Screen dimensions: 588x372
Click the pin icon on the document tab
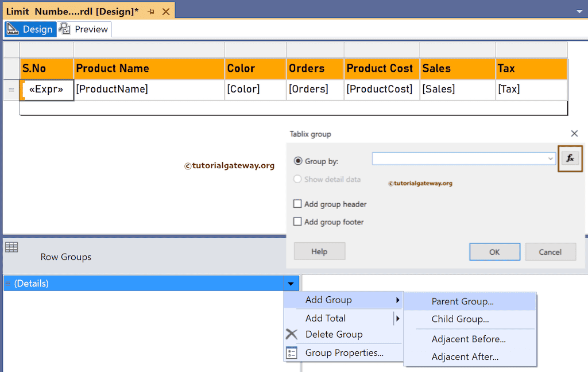[151, 11]
